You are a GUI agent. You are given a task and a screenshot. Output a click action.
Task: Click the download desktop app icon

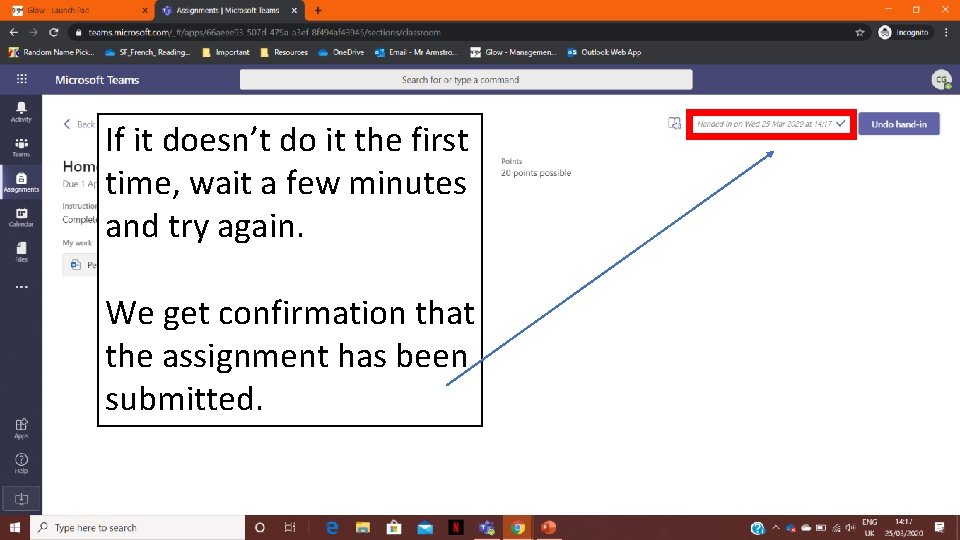pyautogui.click(x=21, y=499)
